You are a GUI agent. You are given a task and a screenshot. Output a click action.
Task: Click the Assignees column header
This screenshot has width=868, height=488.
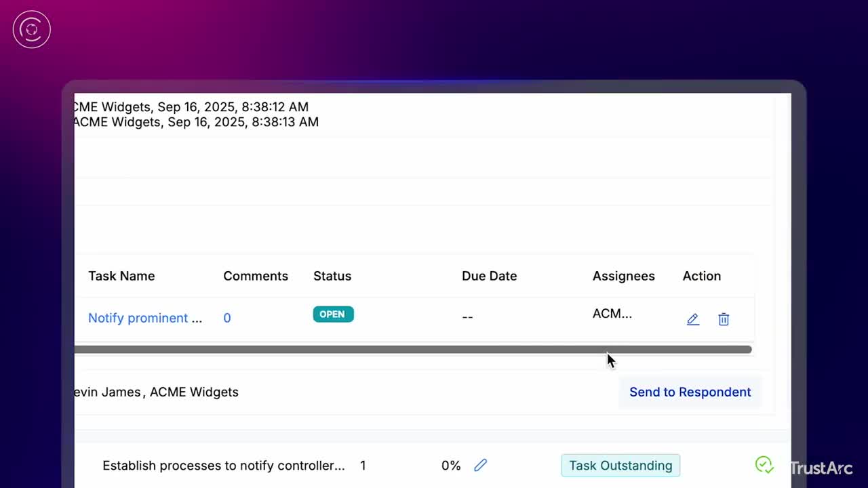tap(624, 276)
